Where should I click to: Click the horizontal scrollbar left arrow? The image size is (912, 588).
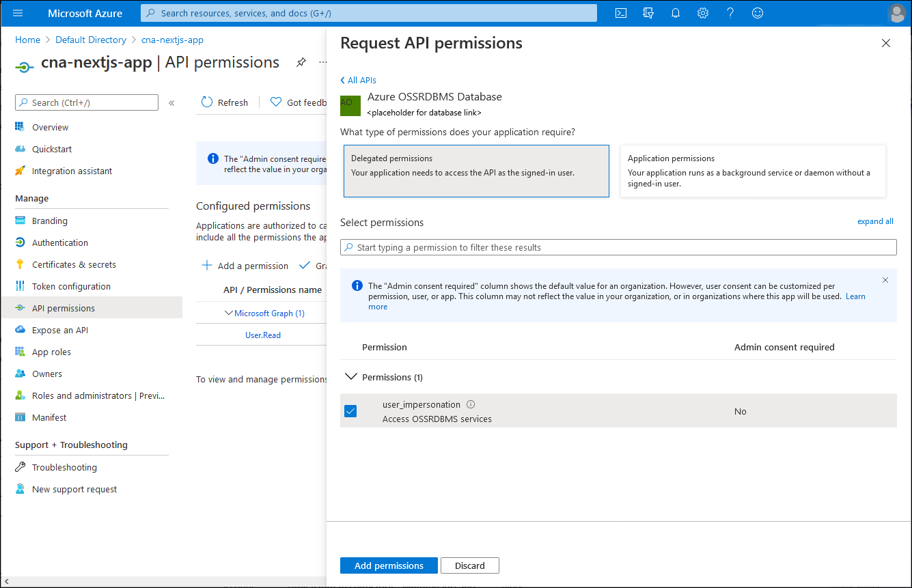coord(6,581)
